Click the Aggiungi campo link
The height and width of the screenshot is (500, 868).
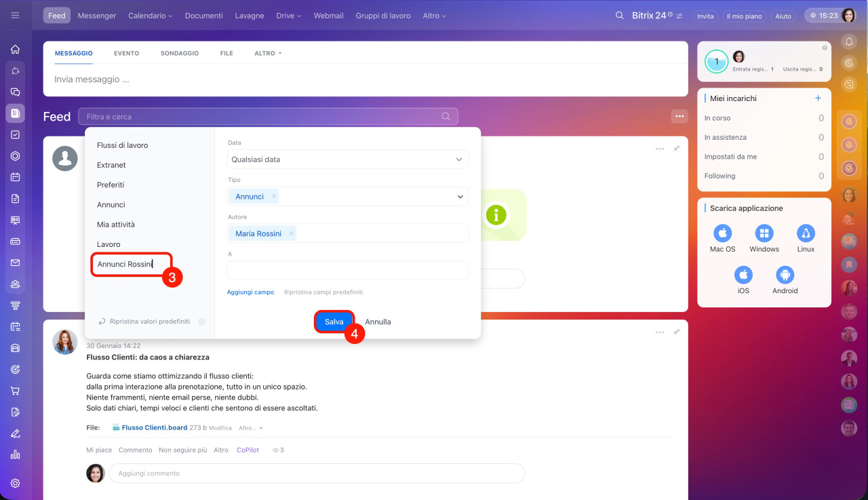click(250, 292)
